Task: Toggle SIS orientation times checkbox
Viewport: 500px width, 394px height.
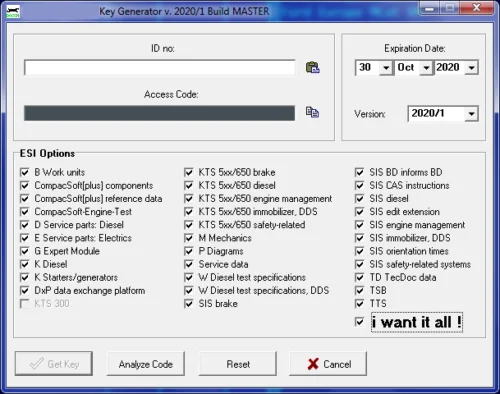Action: (359, 251)
